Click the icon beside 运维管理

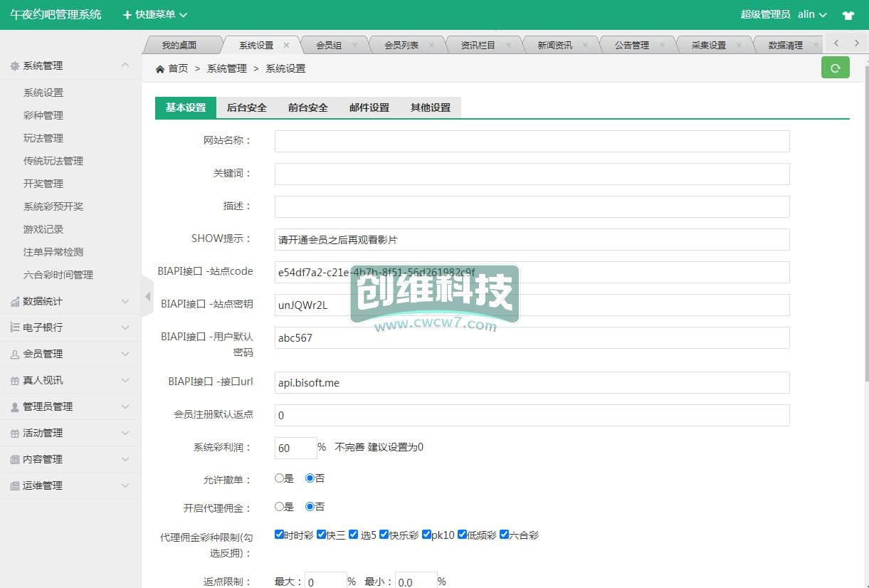[x=15, y=485]
